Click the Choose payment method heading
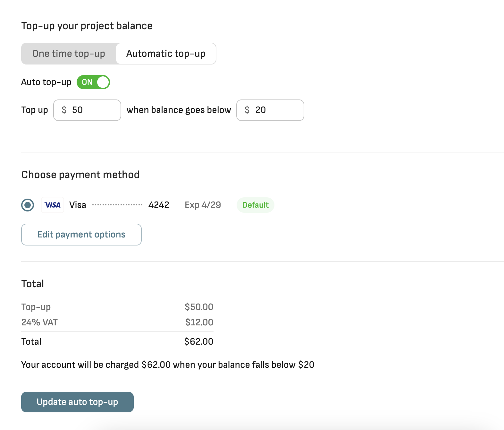The image size is (504, 430). pos(80,175)
